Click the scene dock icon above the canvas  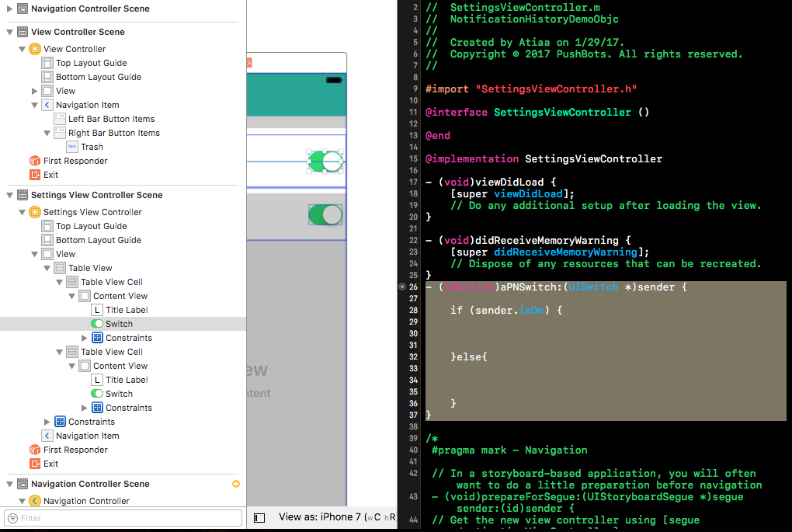coord(249,63)
